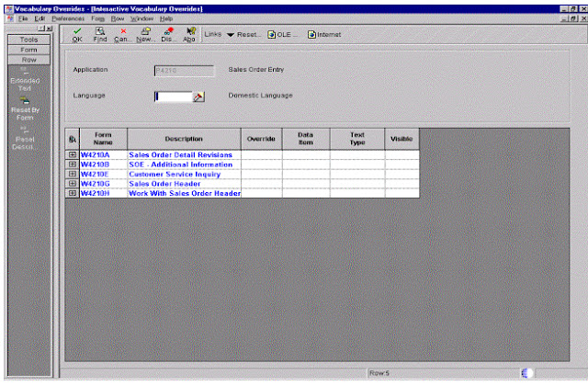The height and width of the screenshot is (386, 588).
Task: Open the Row menu in menu bar
Action: tap(118, 18)
